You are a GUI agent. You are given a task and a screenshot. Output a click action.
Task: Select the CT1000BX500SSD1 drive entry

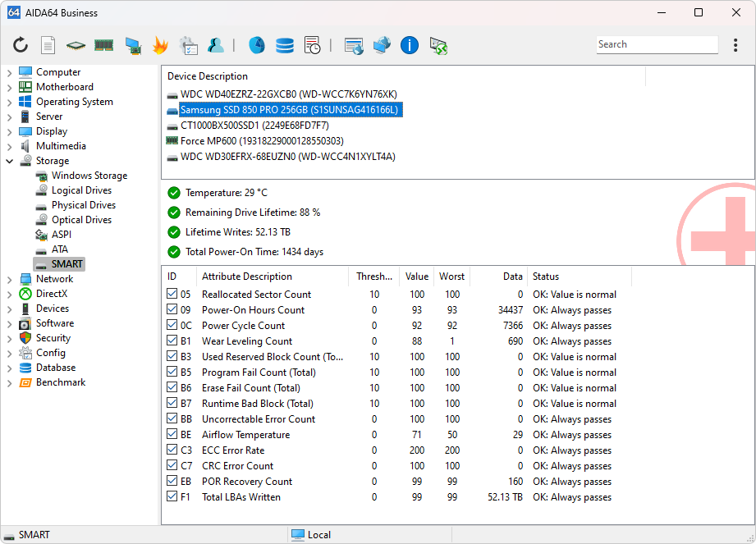(x=254, y=126)
